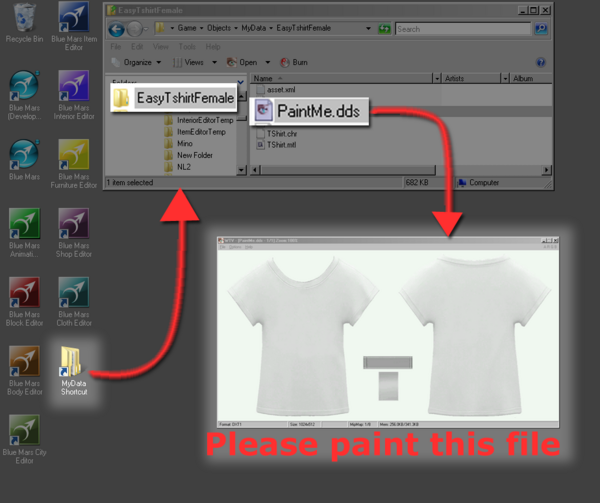Click EasyTshirtFemale in address breadcrumb

coord(303,28)
